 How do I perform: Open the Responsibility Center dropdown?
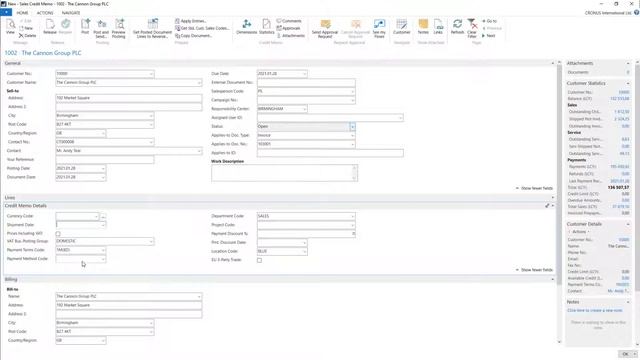click(304, 109)
